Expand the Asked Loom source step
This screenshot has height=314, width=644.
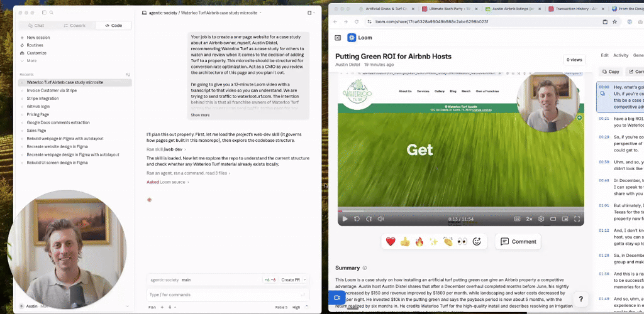(x=167, y=182)
